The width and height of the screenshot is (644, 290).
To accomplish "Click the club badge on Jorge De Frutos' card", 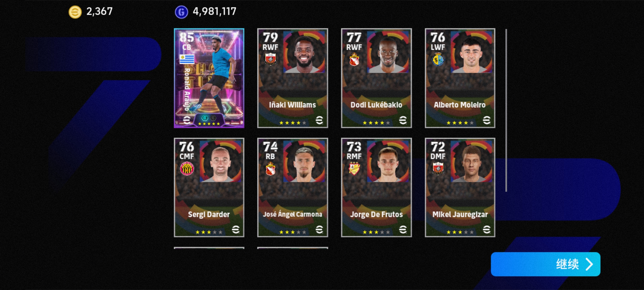I will [354, 169].
